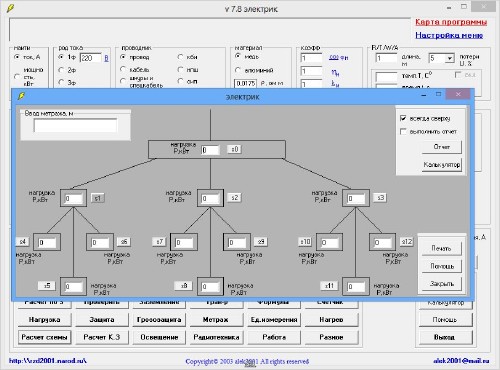
Task: Click the lightning icon in the электрик dialog title
Action: (21, 97)
